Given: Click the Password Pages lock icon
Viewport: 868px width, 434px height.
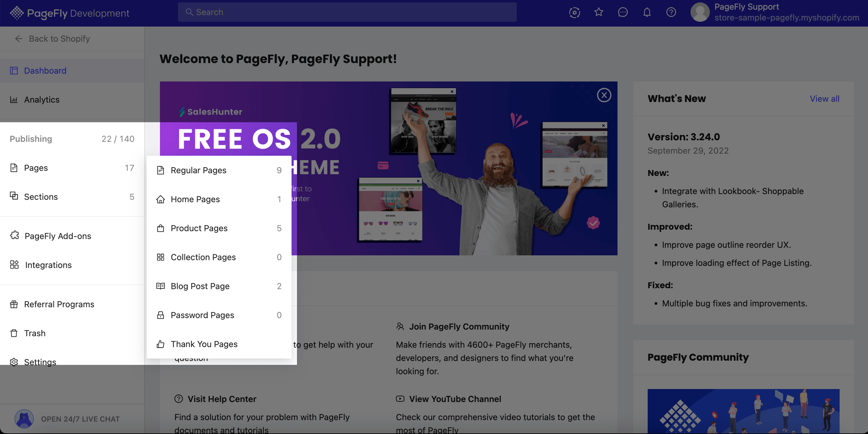Looking at the screenshot, I should (161, 315).
